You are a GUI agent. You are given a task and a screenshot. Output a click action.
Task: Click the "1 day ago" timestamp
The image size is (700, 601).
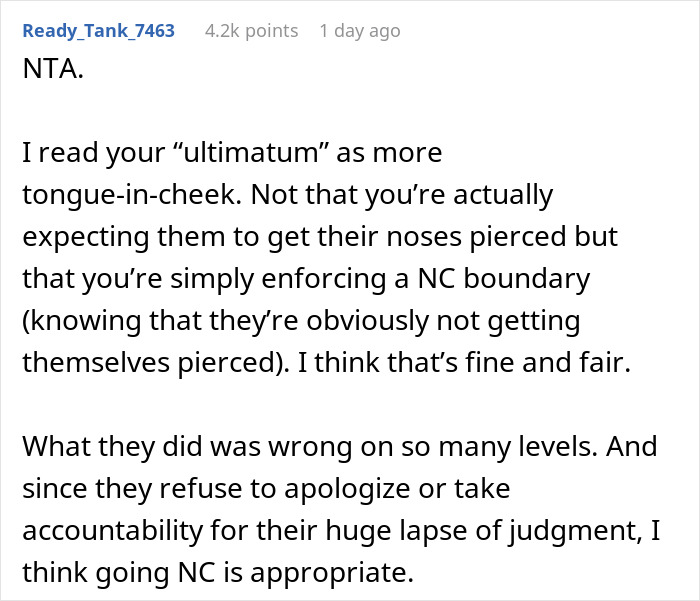tap(359, 31)
